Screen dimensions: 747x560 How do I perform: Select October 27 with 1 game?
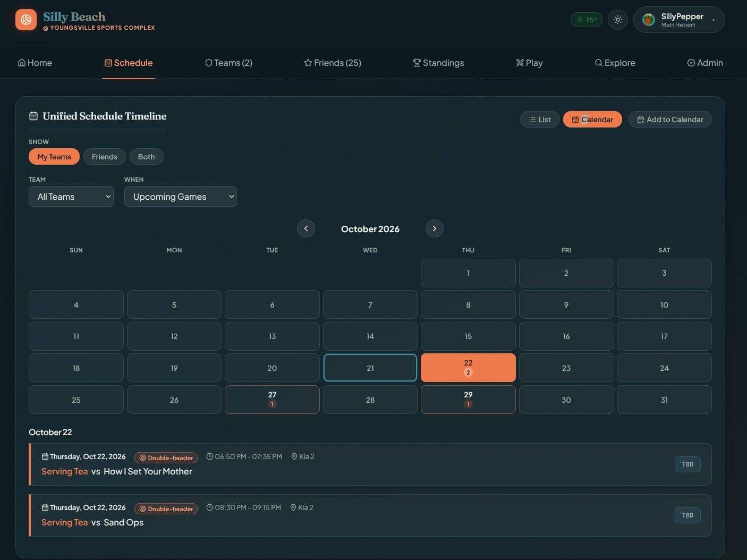[x=272, y=400]
